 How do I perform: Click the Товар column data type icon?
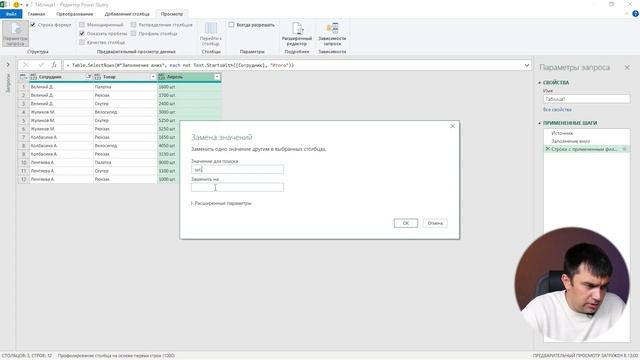point(98,77)
